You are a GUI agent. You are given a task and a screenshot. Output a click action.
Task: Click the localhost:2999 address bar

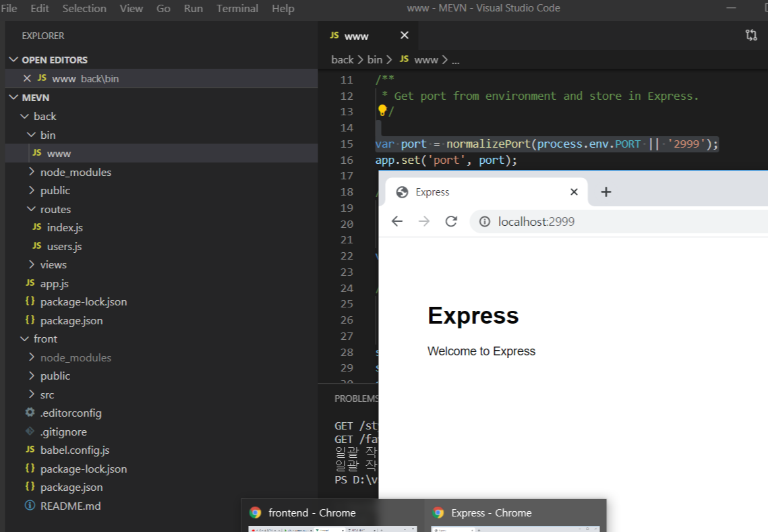(x=618, y=221)
